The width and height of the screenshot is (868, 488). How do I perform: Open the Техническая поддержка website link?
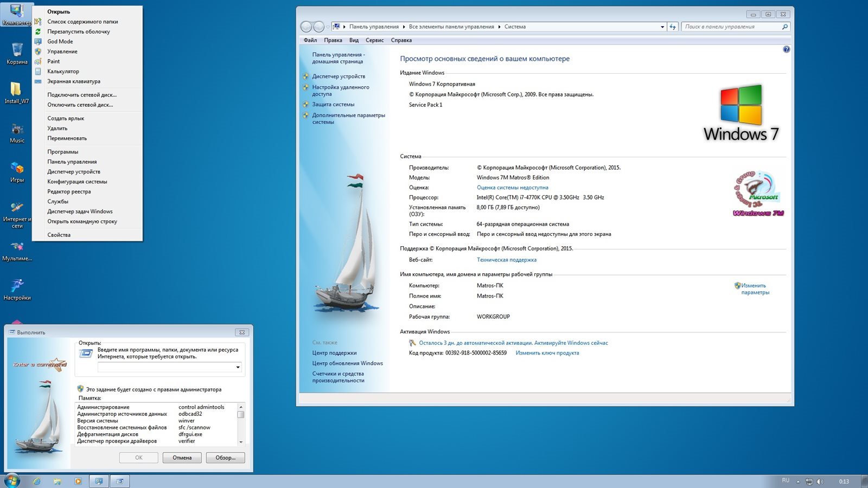click(507, 260)
